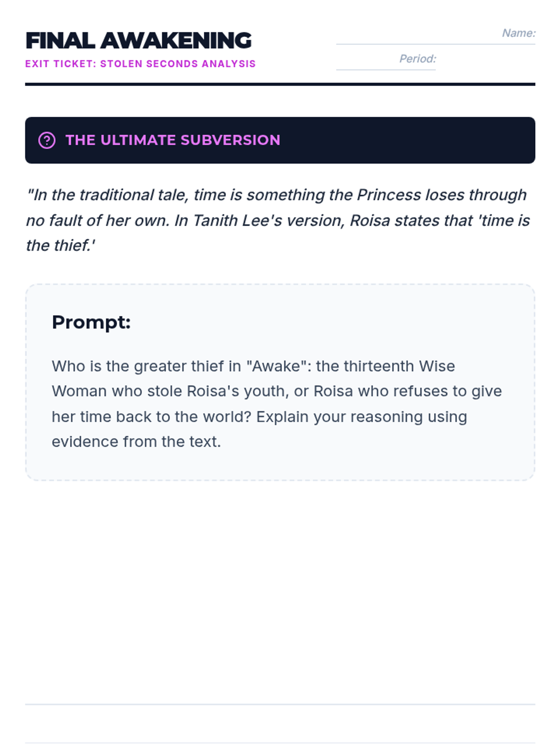The height and width of the screenshot is (747, 560).
Task: Click the italic quote about Tanith Lee
Action: tap(278, 220)
